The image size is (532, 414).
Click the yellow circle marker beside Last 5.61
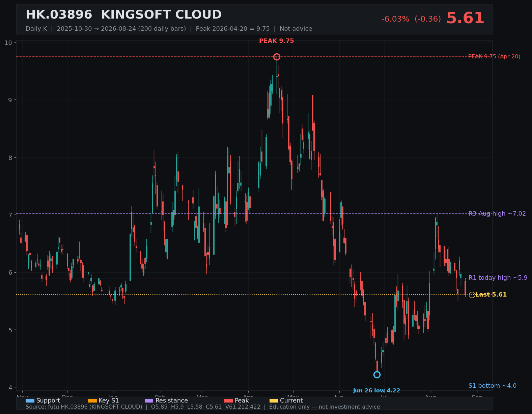pyautogui.click(x=472, y=295)
